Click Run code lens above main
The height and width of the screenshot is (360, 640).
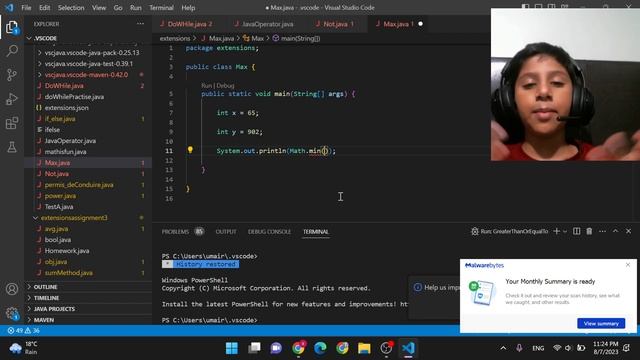206,85
